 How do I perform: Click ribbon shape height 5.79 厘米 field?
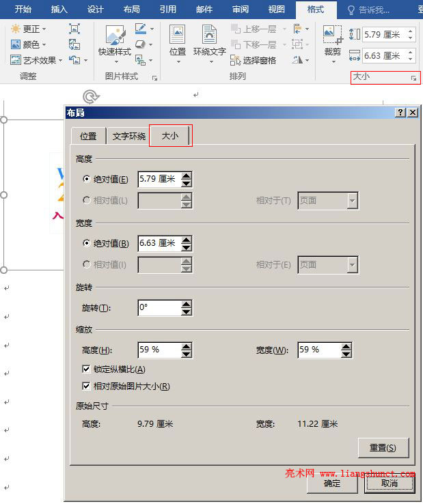pyautogui.click(x=385, y=34)
